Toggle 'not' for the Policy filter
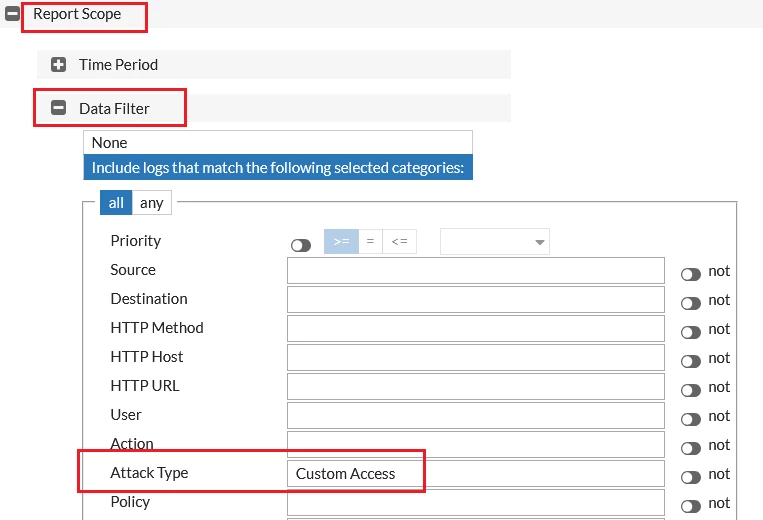 pos(690,506)
